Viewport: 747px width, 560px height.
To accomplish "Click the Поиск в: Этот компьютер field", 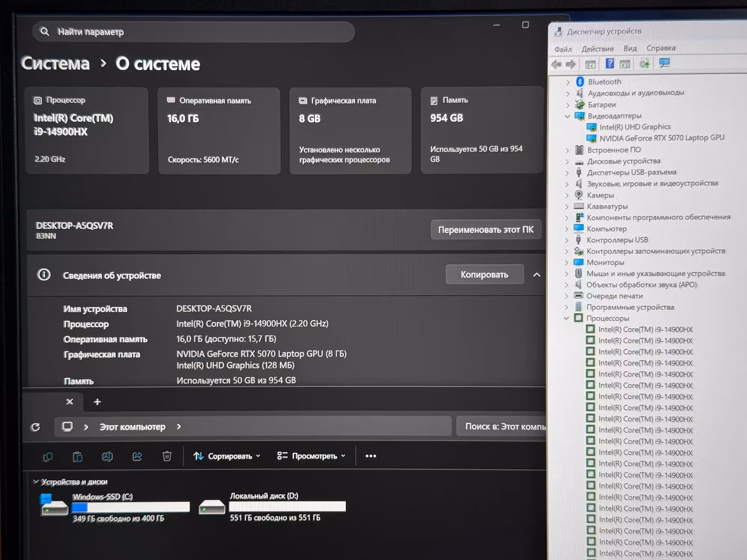I will (x=502, y=426).
